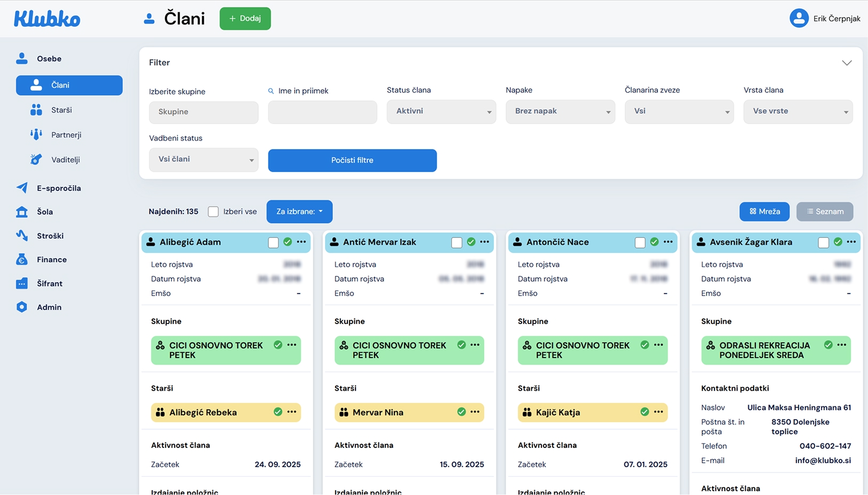Viewport: 868px width, 495px height.
Task: Go to Vaditelji in the sidebar
Action: 65,160
